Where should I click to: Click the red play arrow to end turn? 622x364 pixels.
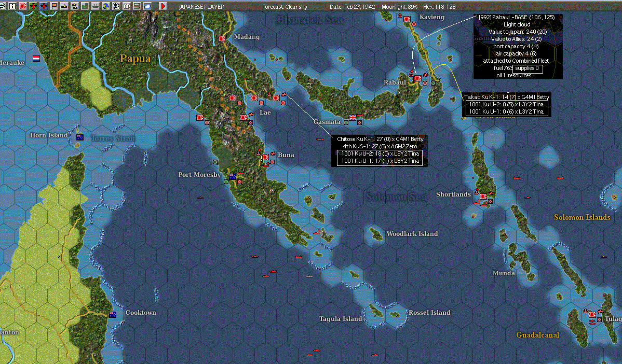163,6
